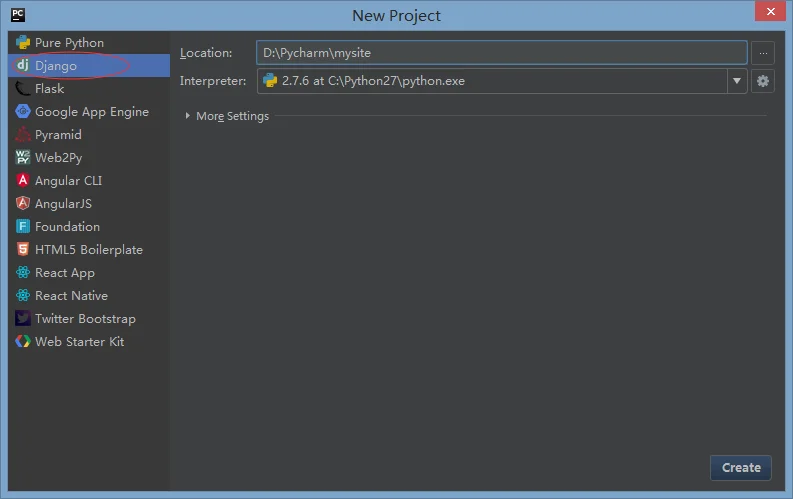This screenshot has height=499, width=793.
Task: Close the New Project dialog
Action: click(770, 11)
